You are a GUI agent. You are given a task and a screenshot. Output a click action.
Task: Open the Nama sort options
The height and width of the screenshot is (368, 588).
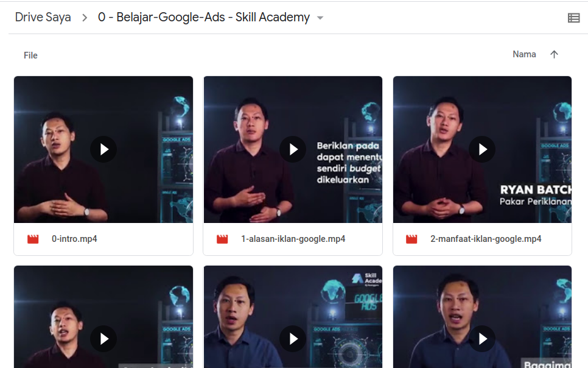coord(524,54)
